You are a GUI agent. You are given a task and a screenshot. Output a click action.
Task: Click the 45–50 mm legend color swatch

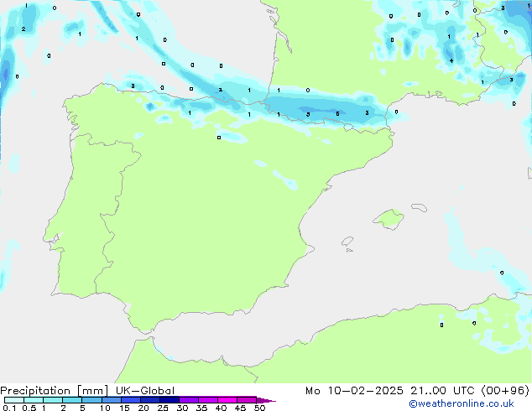(247, 400)
